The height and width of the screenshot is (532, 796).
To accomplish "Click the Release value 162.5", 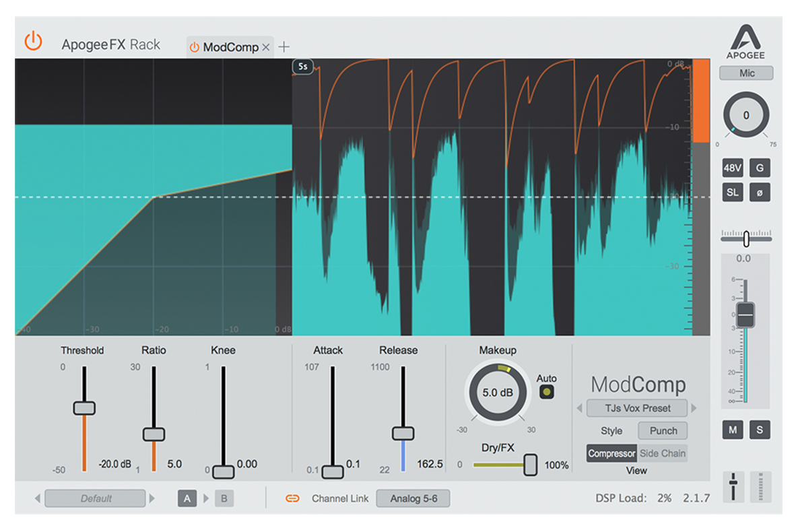I will pyautogui.click(x=430, y=464).
